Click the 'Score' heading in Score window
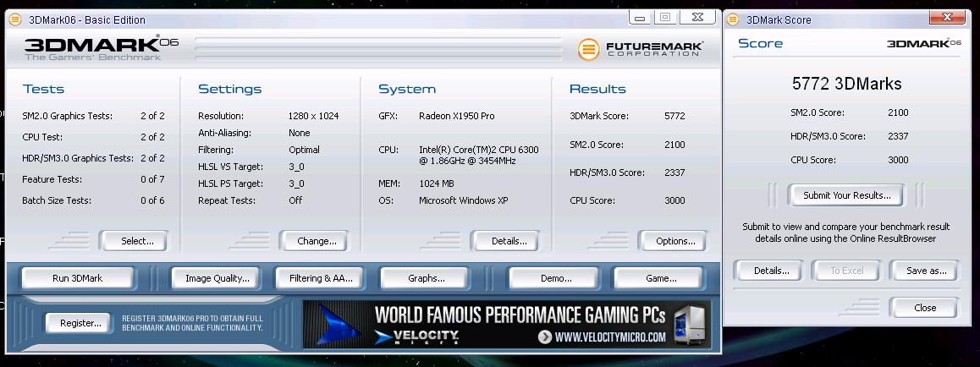The width and height of the screenshot is (980, 367). (x=760, y=43)
